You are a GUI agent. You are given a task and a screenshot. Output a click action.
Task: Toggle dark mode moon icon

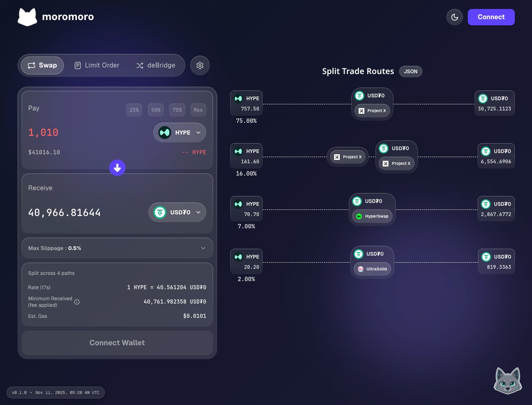click(454, 17)
